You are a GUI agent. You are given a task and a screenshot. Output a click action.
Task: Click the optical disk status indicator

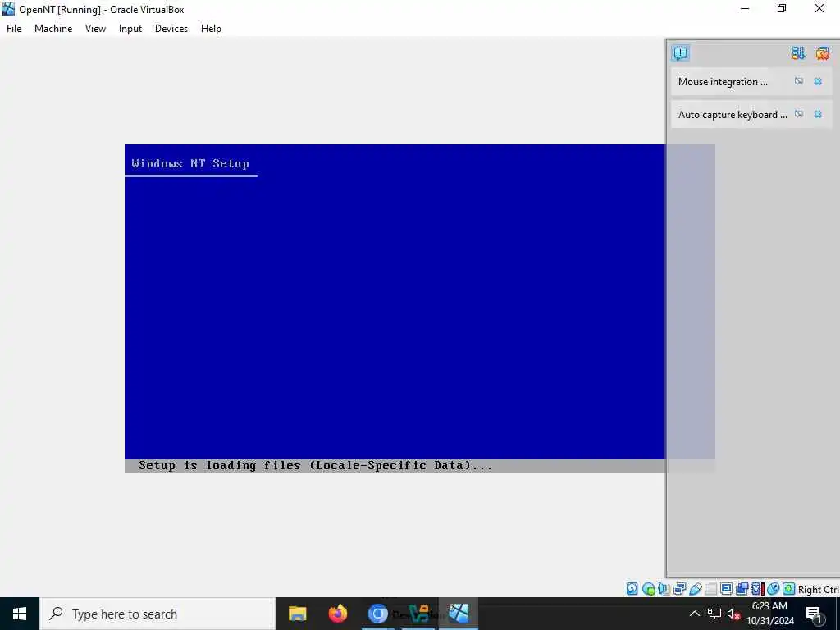pyautogui.click(x=648, y=589)
